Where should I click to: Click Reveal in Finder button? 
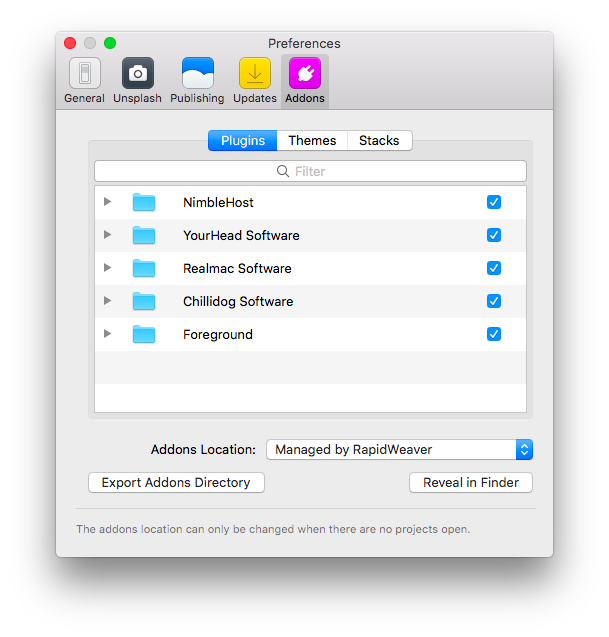(x=471, y=483)
